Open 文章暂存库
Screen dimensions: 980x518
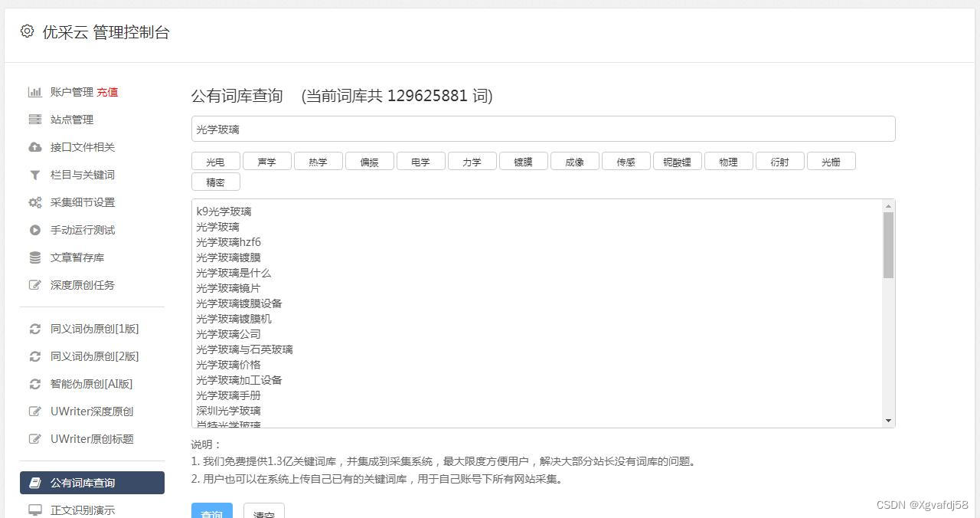77,257
